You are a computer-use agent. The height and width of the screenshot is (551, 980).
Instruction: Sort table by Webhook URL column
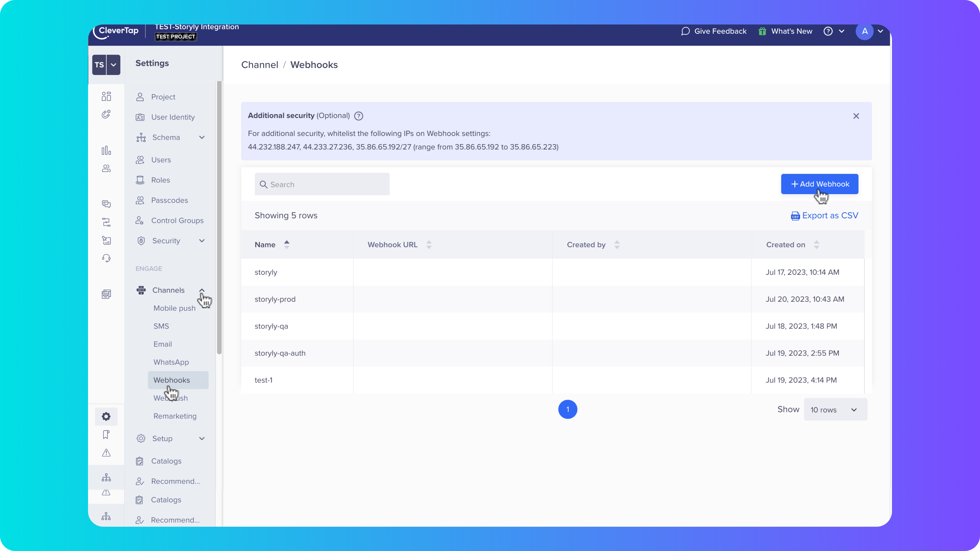429,245
